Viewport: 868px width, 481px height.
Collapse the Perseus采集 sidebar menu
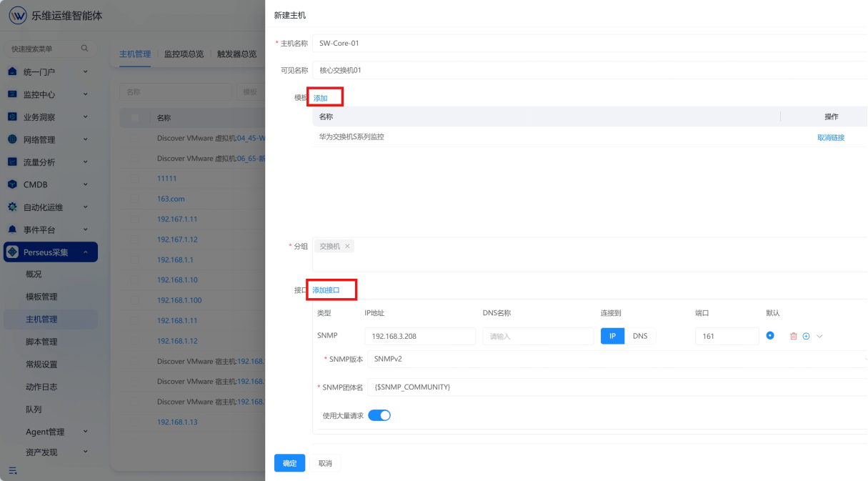coord(85,252)
